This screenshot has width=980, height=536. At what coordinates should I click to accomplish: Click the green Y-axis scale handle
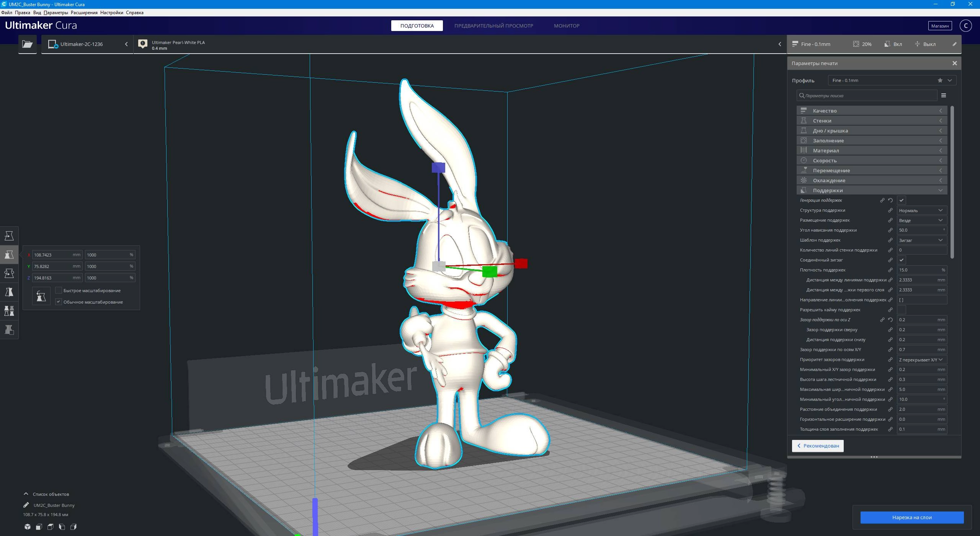pyautogui.click(x=490, y=271)
